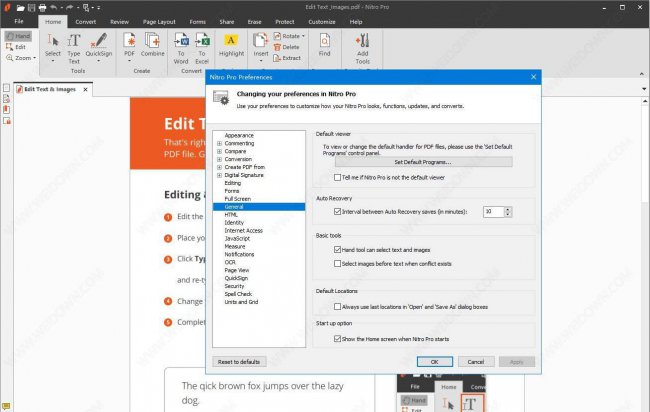Viewport: 650px width, 412px height.
Task: Select Identity in preferences tree
Action: [x=234, y=223]
